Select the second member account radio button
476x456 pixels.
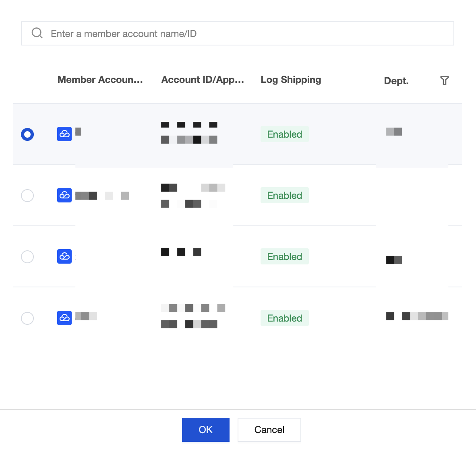[27, 196]
